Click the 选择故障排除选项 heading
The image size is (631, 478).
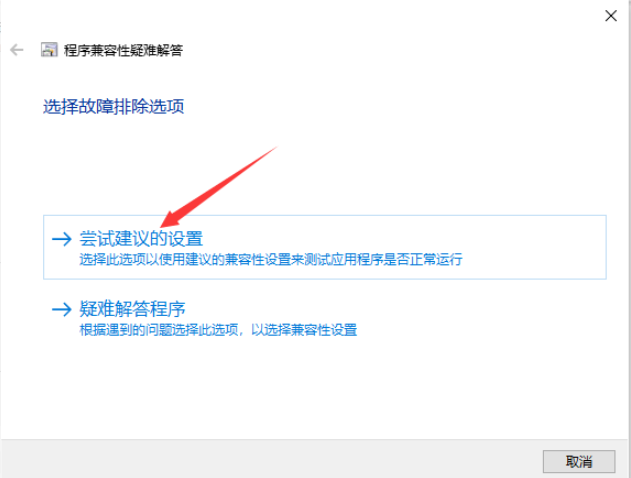(x=113, y=107)
